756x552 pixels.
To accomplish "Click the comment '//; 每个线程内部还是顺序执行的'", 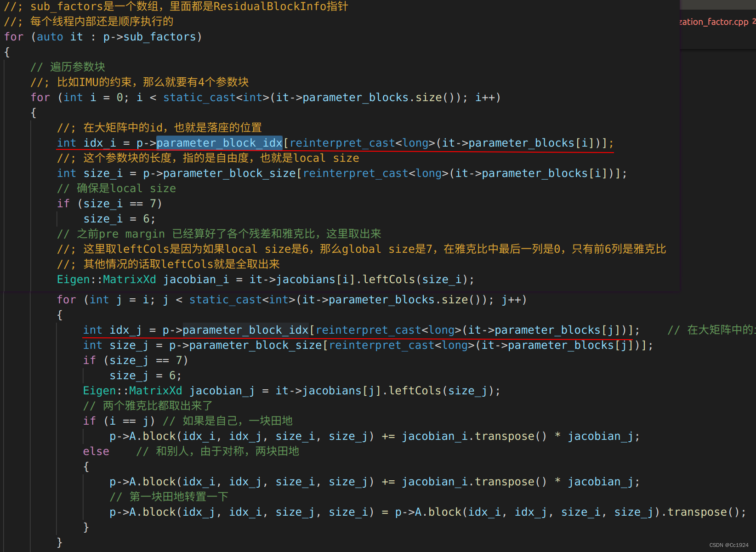I will (89, 22).
